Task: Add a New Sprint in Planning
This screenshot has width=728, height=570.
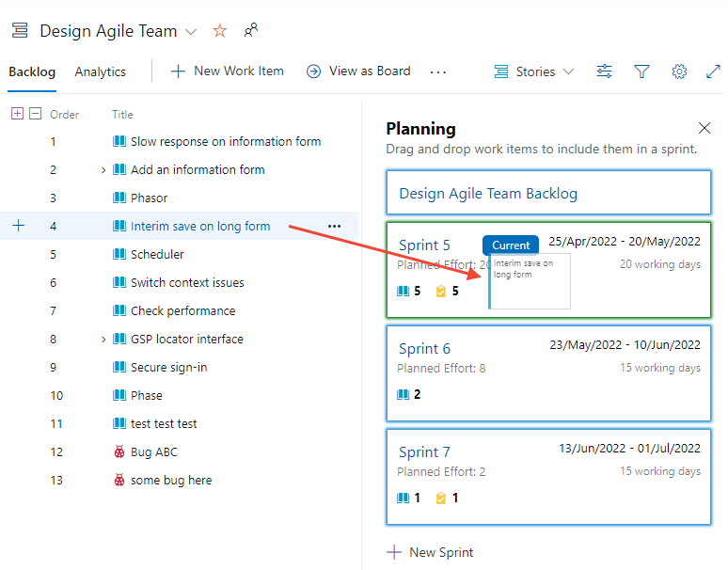Action: (431, 552)
